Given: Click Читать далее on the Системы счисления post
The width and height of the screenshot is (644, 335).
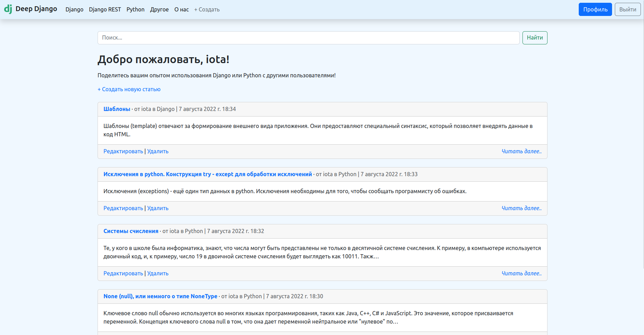Looking at the screenshot, I should click(521, 273).
